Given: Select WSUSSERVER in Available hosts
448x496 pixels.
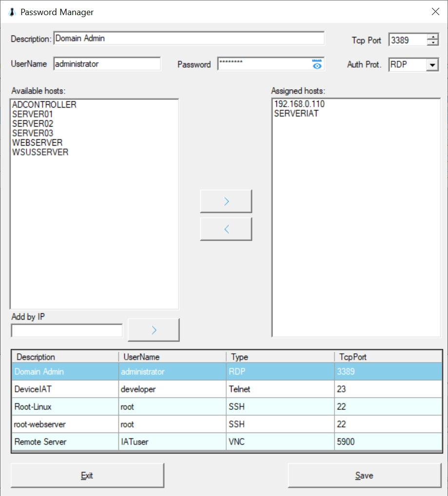Looking at the screenshot, I should 40,152.
